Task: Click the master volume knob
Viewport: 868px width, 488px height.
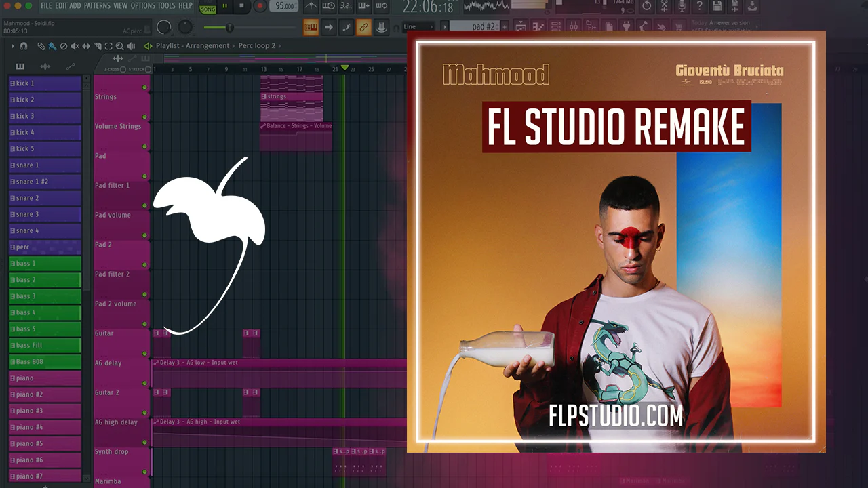Action: tap(164, 28)
